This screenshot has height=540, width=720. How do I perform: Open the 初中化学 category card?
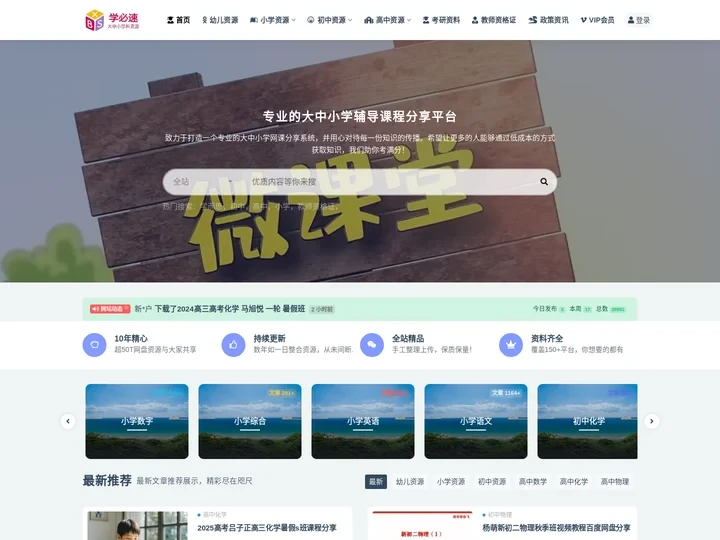(587, 421)
